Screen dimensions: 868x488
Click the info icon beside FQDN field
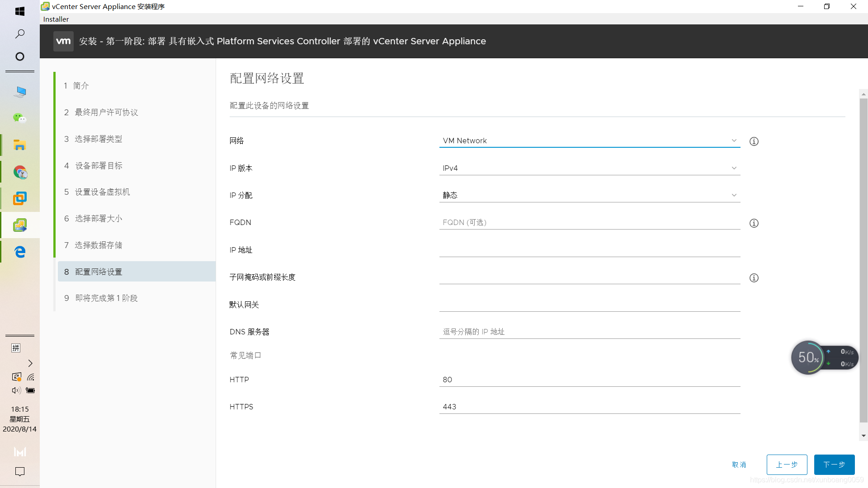tap(754, 223)
